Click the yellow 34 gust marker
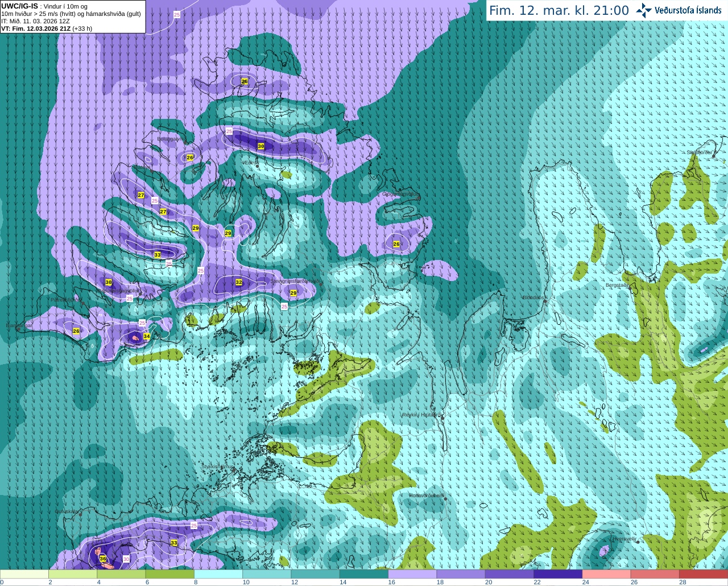Viewport: 728px width, 586px height. tap(147, 336)
